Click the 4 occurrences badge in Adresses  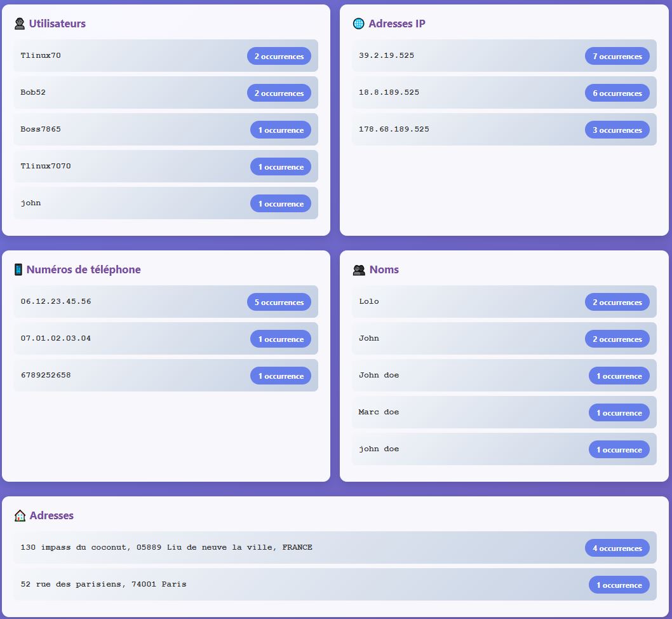617,548
